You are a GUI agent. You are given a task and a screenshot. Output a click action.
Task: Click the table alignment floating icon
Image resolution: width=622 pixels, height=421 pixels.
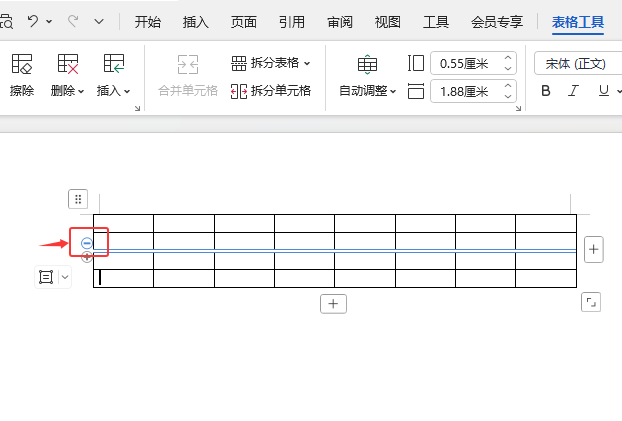click(x=46, y=277)
